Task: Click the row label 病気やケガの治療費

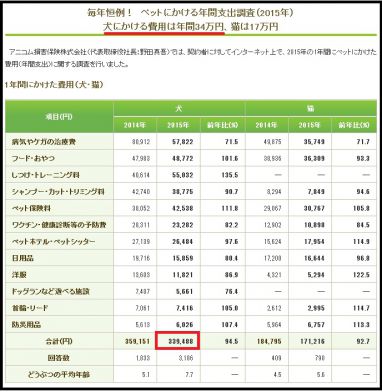Action: click(44, 142)
